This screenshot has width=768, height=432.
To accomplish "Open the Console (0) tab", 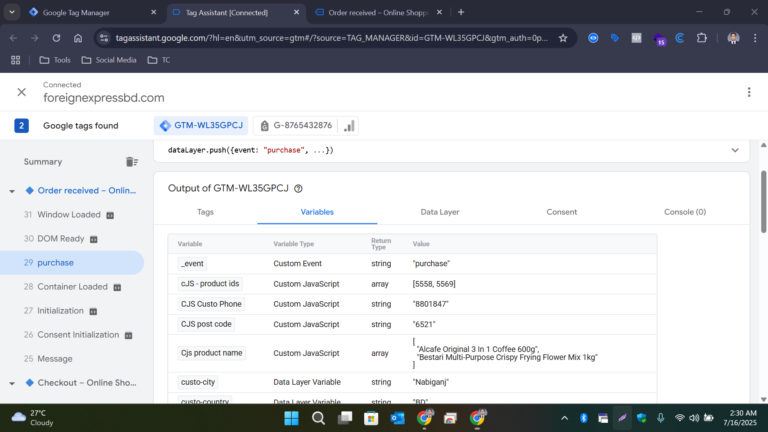I will 685,212.
